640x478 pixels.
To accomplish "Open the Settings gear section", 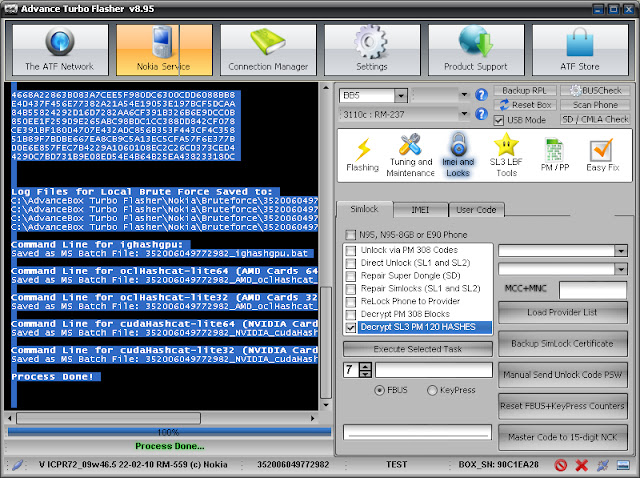I will [372, 50].
